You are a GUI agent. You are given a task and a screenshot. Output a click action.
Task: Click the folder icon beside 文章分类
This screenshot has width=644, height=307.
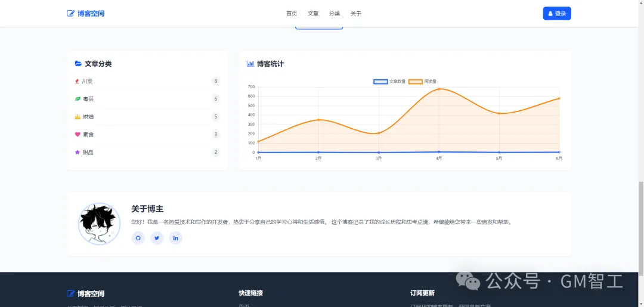coord(78,64)
